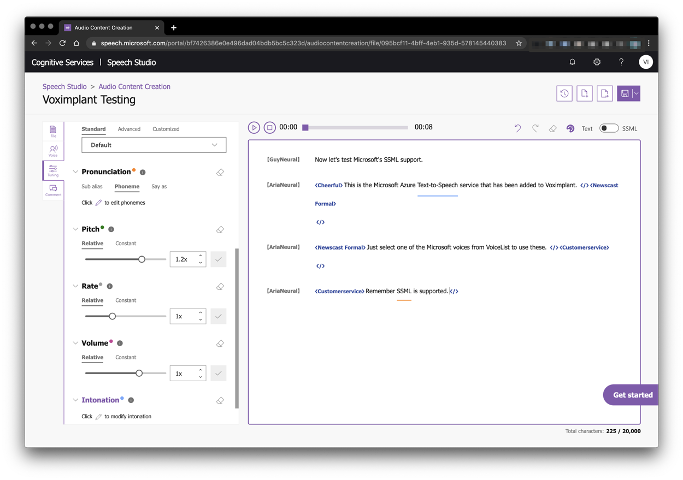Play the audio preview
683x480 pixels.
tap(254, 128)
